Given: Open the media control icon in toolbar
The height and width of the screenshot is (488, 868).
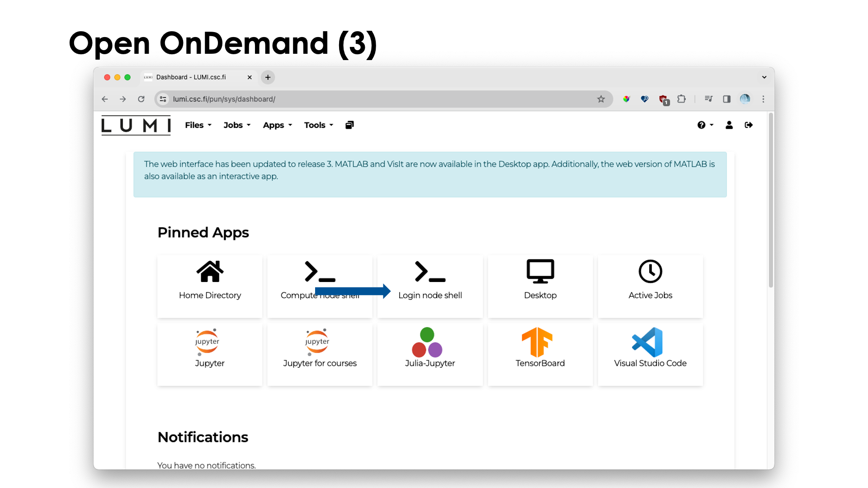Looking at the screenshot, I should click(x=708, y=99).
